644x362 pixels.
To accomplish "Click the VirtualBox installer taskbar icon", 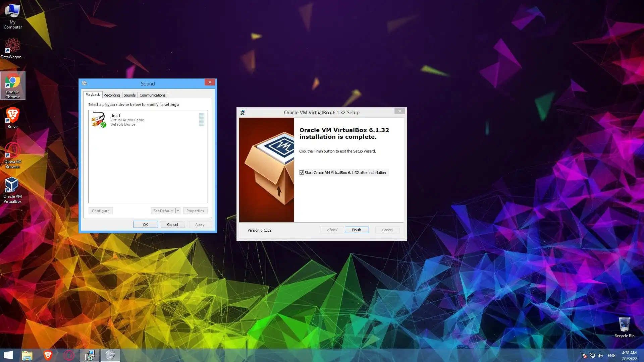I will pos(90,355).
